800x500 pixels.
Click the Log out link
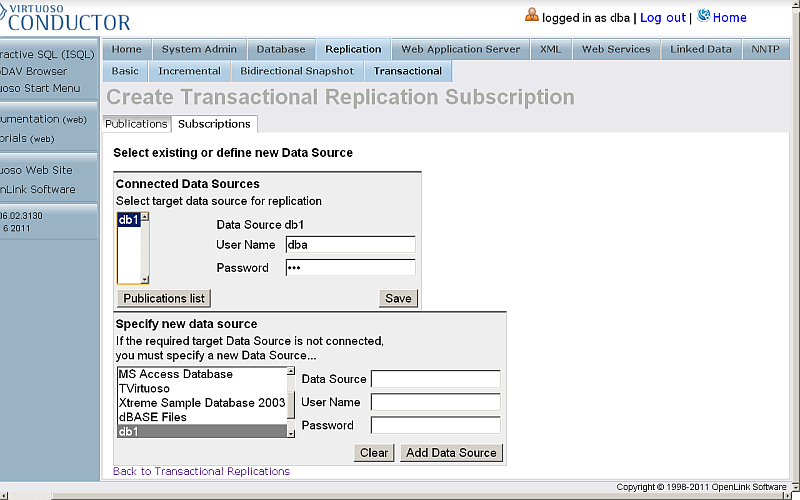point(662,18)
